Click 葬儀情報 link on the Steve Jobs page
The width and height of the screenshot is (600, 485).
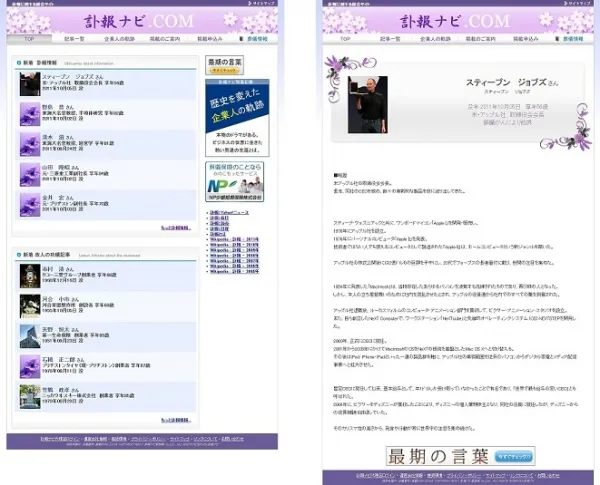(573, 39)
